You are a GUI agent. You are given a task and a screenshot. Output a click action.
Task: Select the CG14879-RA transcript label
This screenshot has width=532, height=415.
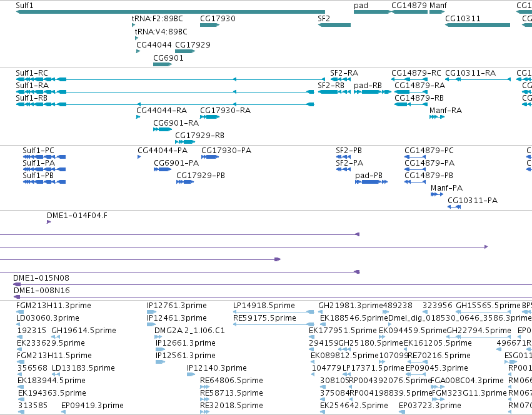tap(419, 86)
